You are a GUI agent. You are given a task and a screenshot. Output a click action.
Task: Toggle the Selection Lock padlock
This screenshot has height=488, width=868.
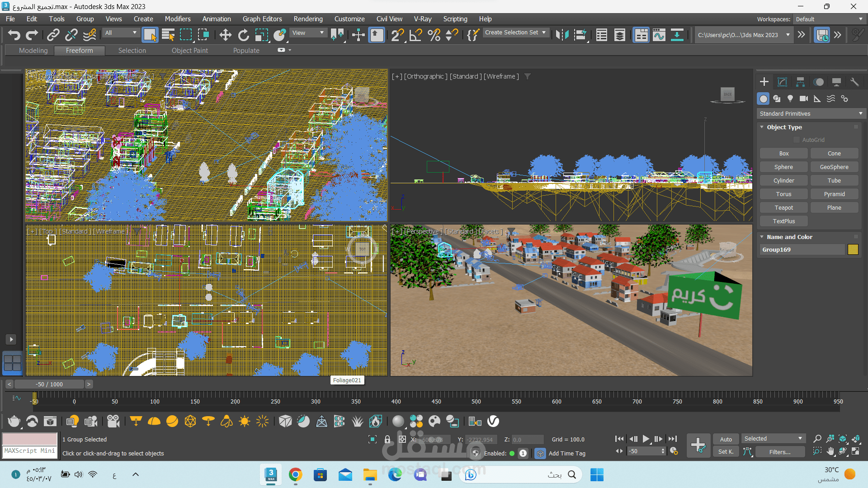(x=387, y=439)
